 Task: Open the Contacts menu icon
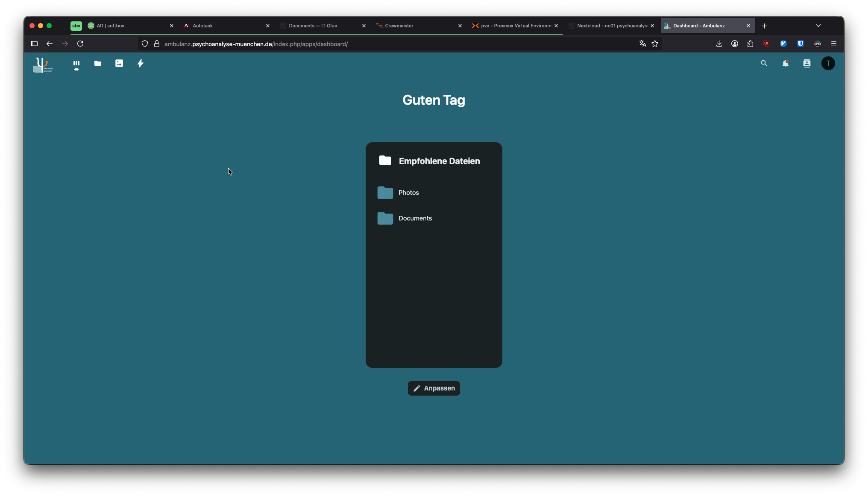pos(806,63)
